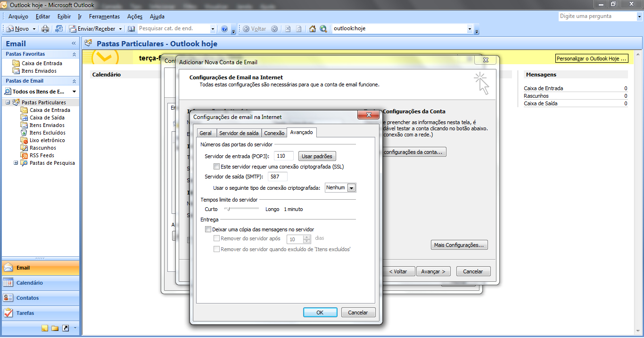
Task: Click the refresh page icon in web toolbar
Action: click(x=298, y=29)
